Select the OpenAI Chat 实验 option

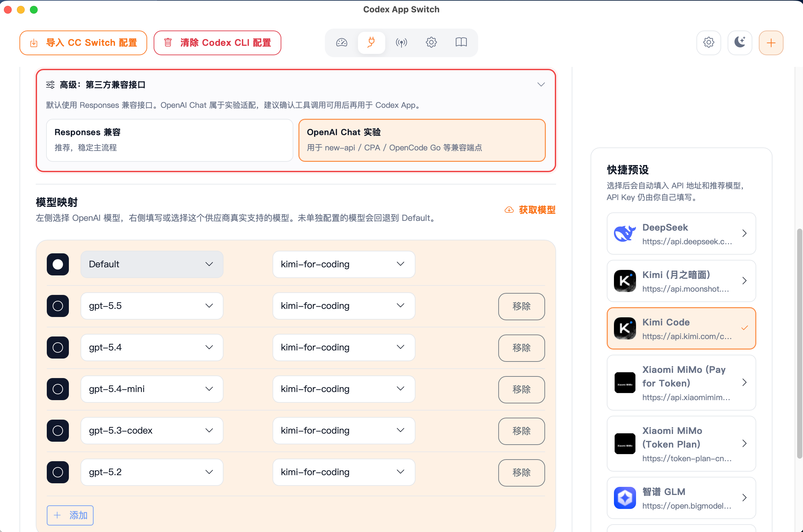[x=422, y=140]
